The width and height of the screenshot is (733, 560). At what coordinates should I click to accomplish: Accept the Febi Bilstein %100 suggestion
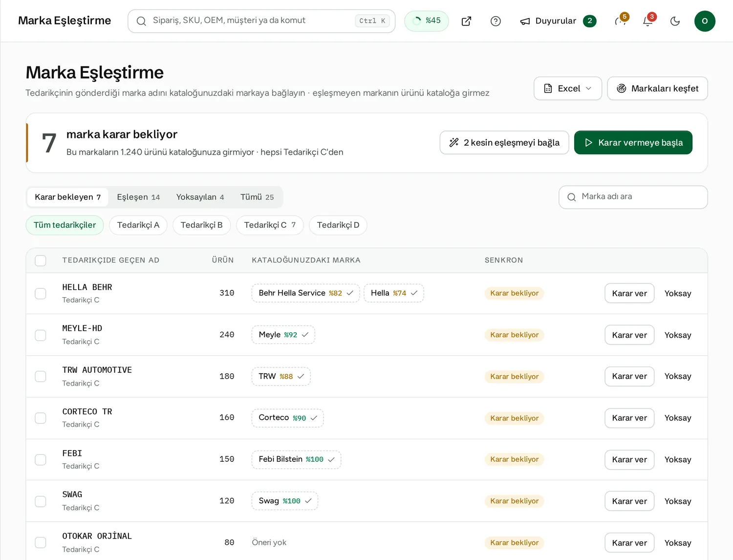point(297,459)
